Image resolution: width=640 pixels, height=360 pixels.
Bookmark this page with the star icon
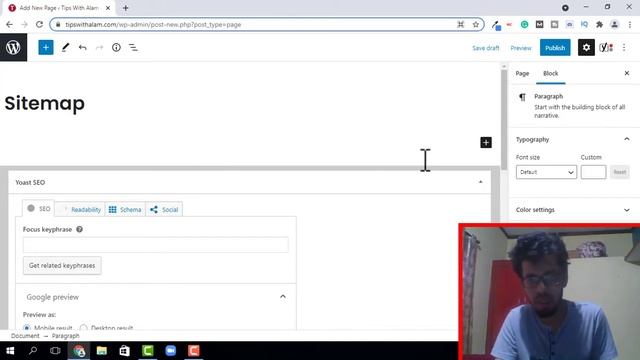[476, 24]
